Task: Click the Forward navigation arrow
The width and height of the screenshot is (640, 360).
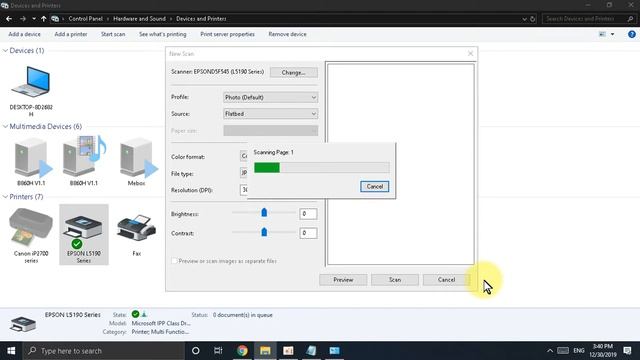Action: click(x=23, y=19)
